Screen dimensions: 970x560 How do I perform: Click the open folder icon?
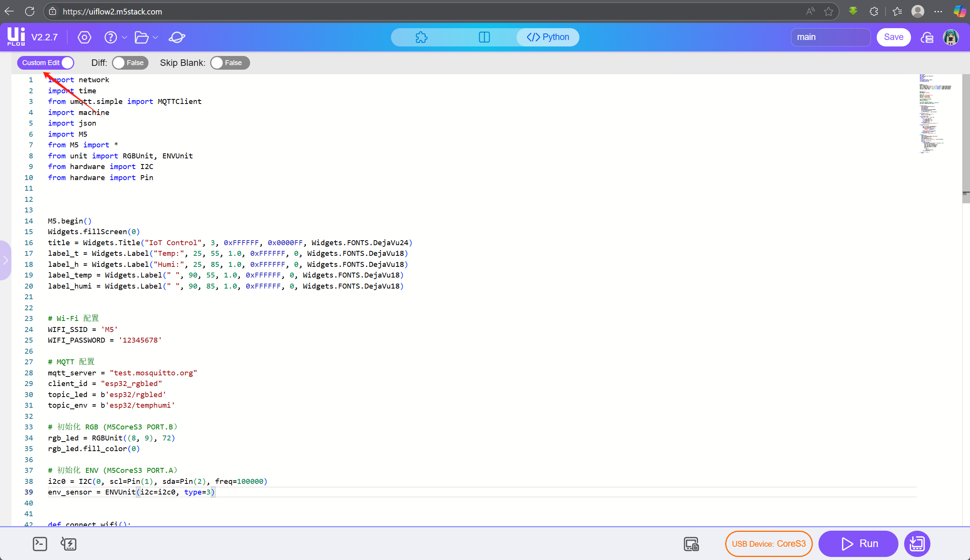pyautogui.click(x=142, y=37)
